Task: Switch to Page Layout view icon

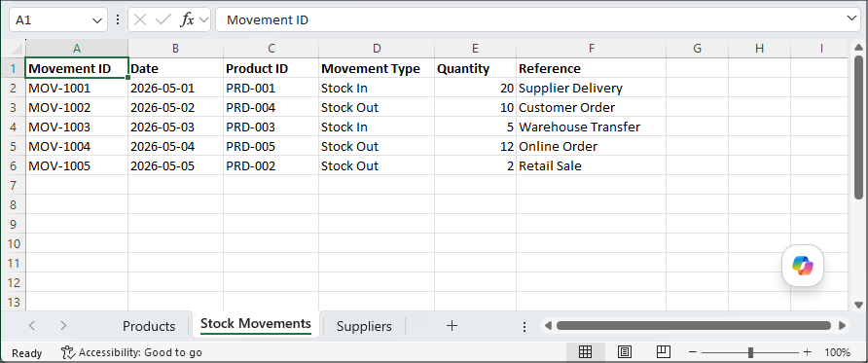Action: 625,352
